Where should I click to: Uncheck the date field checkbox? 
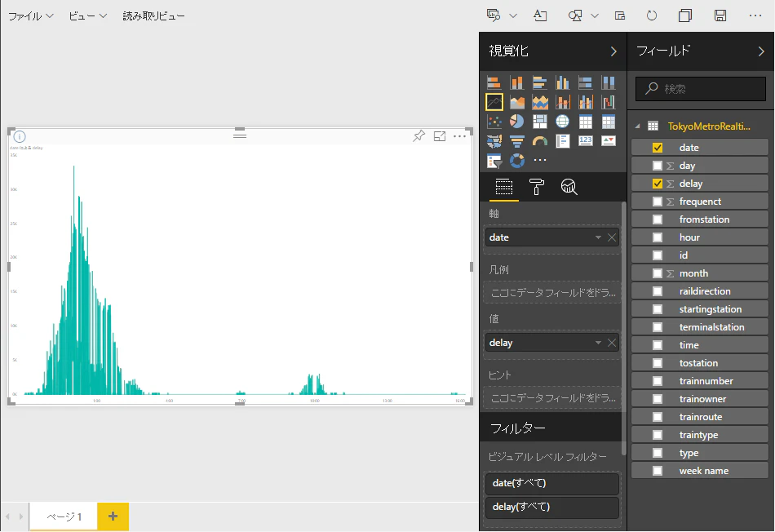coord(658,148)
